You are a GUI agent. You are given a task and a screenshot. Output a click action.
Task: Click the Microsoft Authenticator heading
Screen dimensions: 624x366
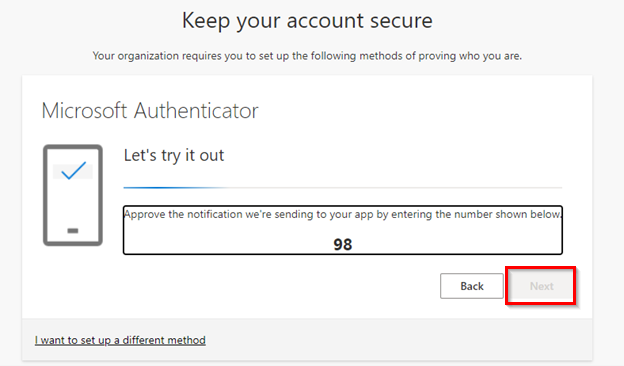150,111
